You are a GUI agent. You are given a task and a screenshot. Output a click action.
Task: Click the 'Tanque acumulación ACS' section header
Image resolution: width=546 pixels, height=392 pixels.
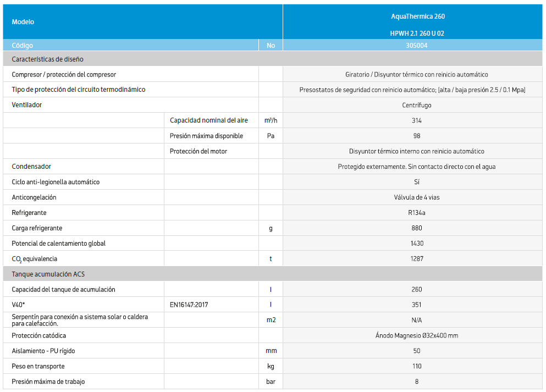pos(48,274)
